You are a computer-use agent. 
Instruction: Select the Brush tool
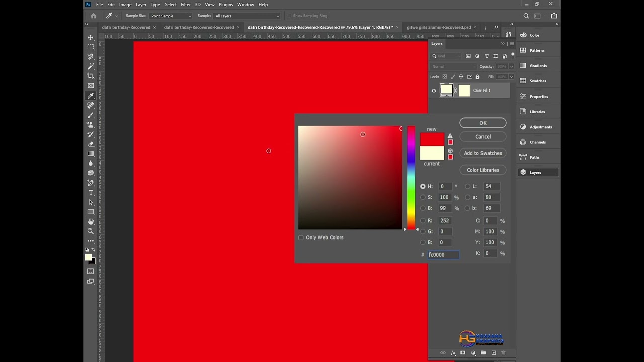click(x=91, y=115)
